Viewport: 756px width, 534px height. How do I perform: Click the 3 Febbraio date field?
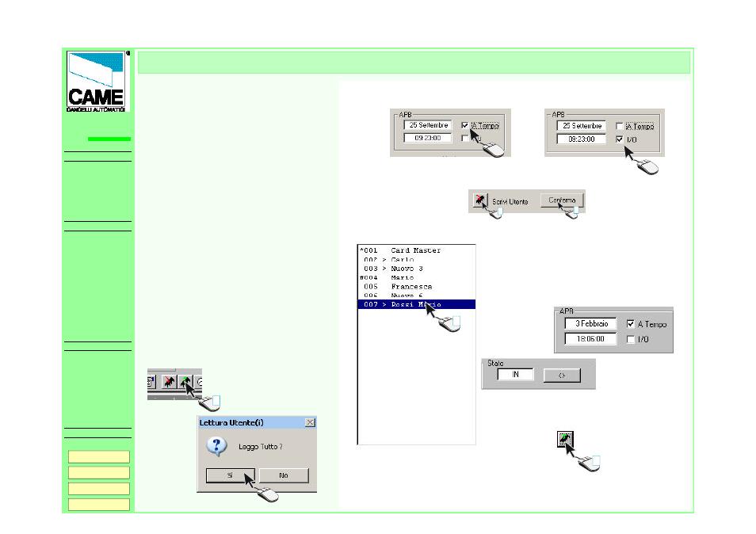(590, 324)
